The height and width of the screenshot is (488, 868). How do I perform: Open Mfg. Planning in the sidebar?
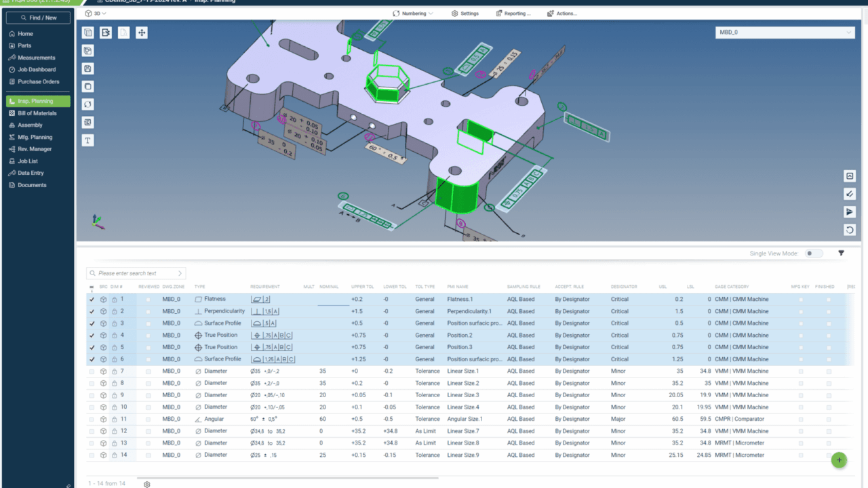39,138
